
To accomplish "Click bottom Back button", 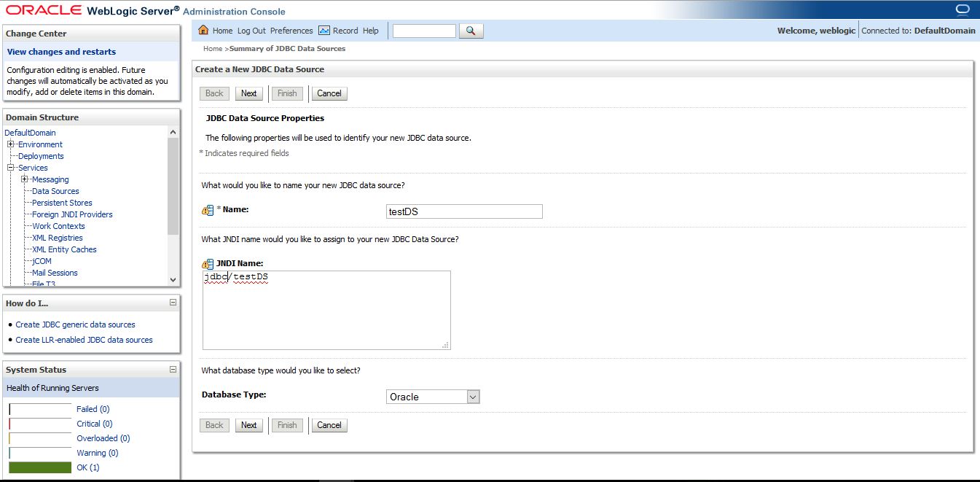I will click(x=214, y=425).
